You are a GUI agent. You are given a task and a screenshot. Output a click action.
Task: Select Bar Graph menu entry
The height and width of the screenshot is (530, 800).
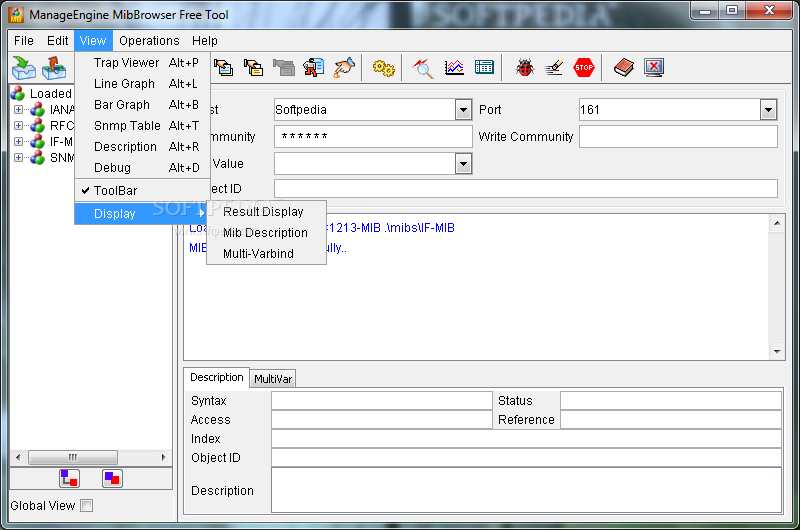(143, 105)
